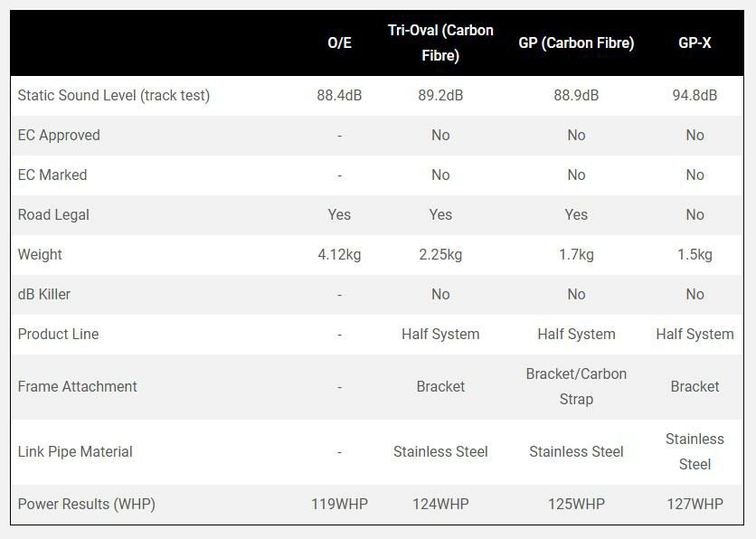Select the 127WHP power result cell
Image resolution: width=756 pixels, height=539 pixels.
(695, 504)
